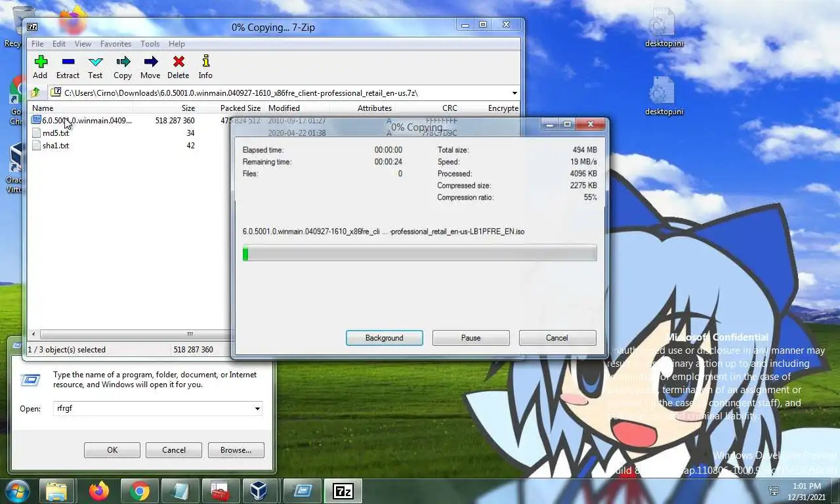This screenshot has height=504, width=840.
Task: Run the Test archive tool
Action: point(95,62)
